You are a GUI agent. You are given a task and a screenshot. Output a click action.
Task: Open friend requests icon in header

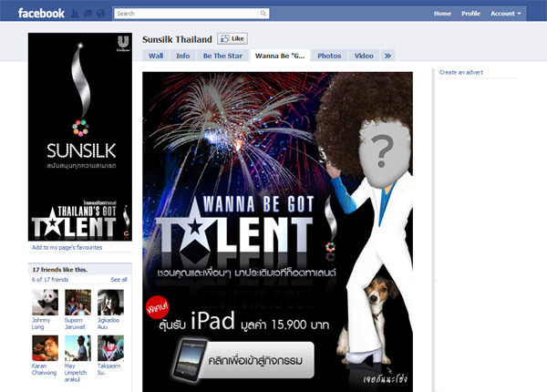coord(75,14)
